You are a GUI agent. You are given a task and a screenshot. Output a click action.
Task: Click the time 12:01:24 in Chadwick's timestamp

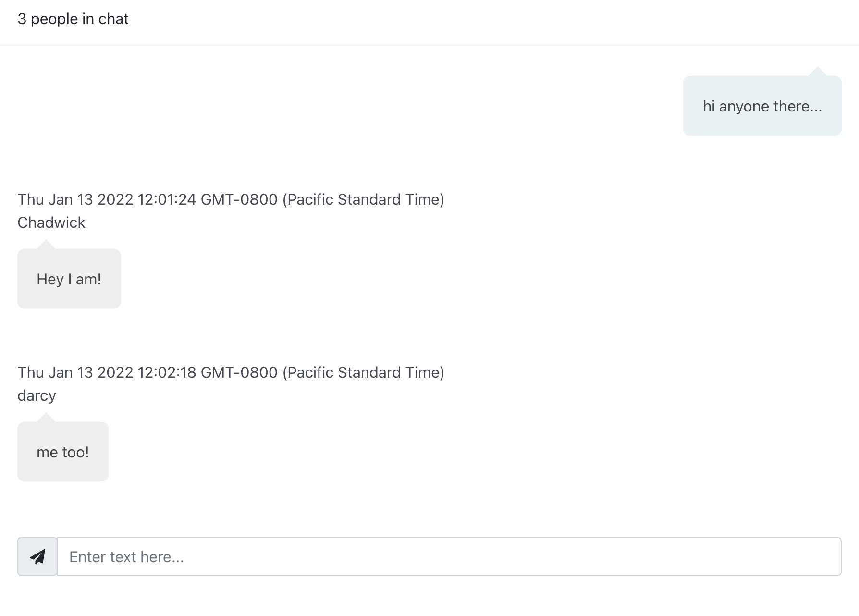(x=167, y=199)
